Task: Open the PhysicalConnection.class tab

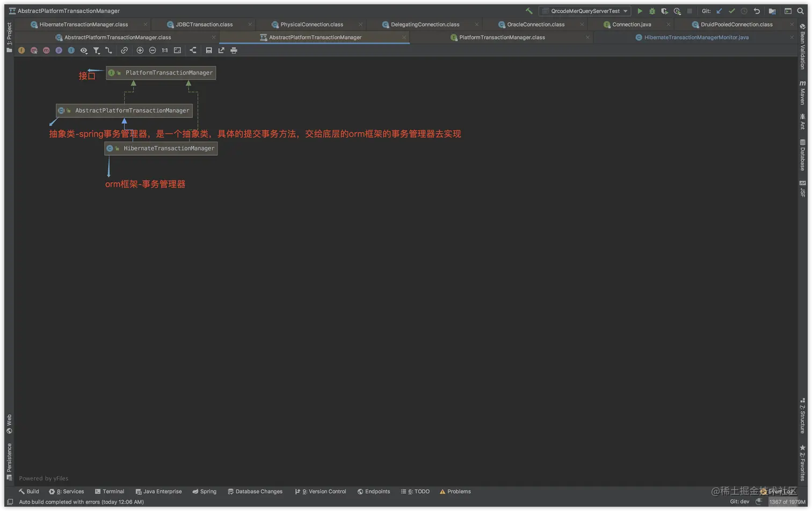Action: pos(311,24)
